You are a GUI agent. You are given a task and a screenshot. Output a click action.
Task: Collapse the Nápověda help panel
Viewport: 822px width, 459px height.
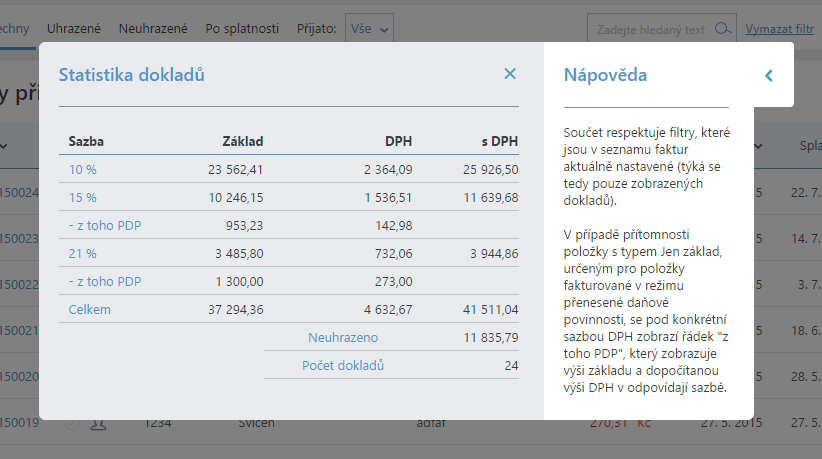[x=769, y=75]
